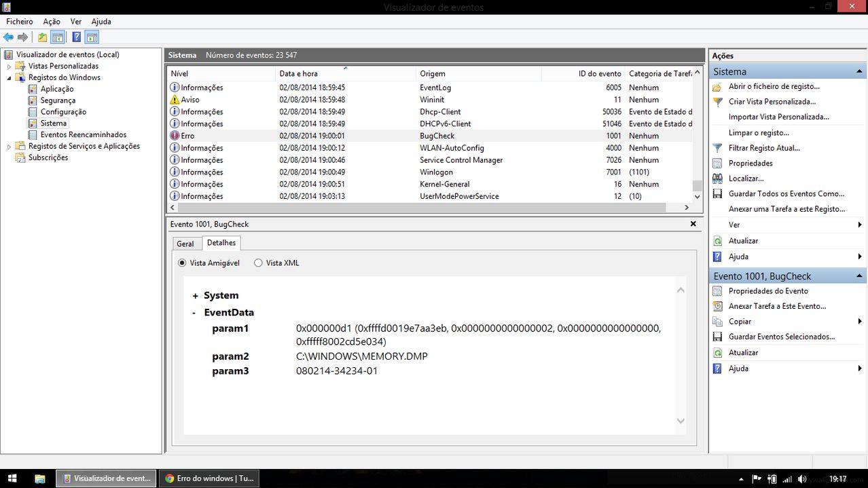
Task: Click the Configuração log icon
Action: point(33,112)
